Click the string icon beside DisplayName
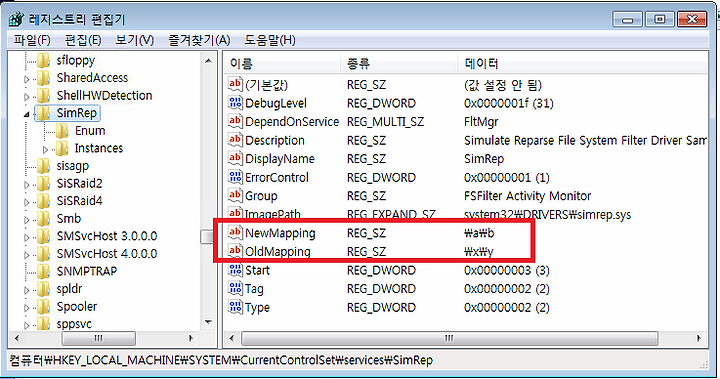The width and height of the screenshot is (720, 379). [235, 158]
